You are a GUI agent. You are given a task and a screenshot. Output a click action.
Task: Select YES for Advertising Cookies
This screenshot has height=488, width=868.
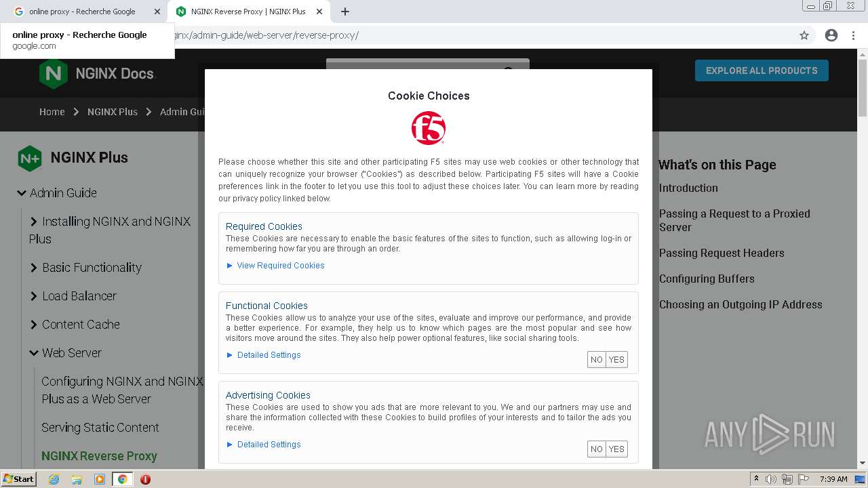[x=616, y=449]
